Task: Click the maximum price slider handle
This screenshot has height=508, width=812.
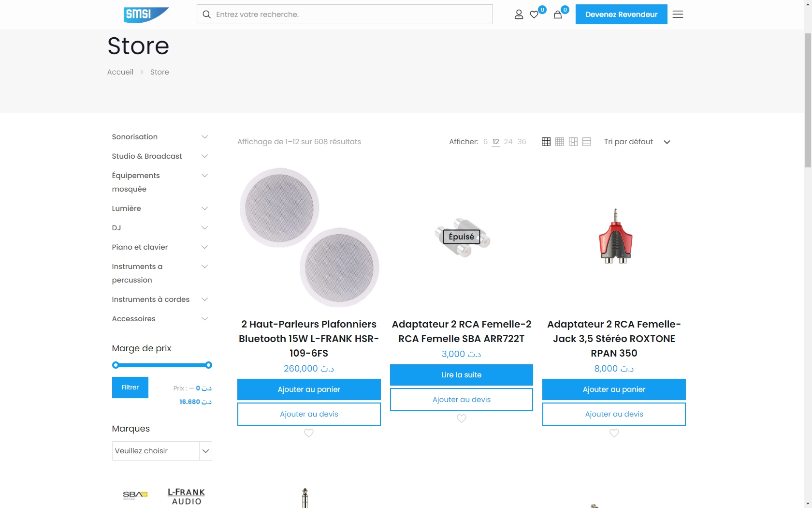Action: pos(209,365)
